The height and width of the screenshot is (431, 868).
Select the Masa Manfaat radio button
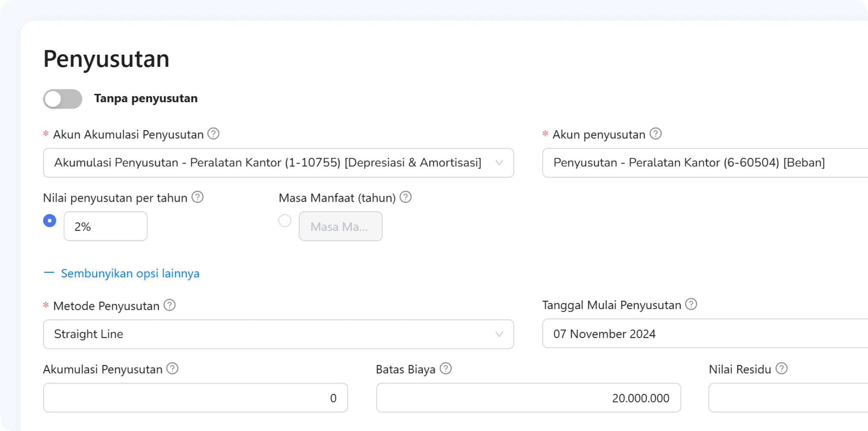[x=285, y=221]
